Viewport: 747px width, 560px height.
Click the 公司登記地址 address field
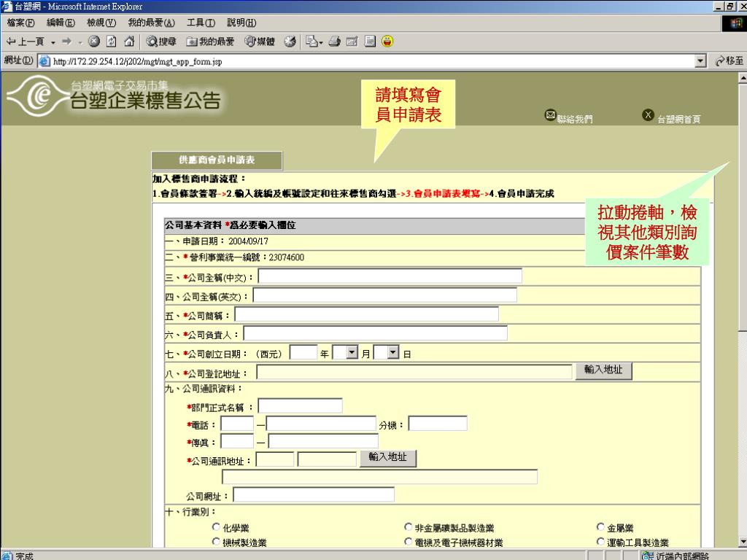point(414,372)
